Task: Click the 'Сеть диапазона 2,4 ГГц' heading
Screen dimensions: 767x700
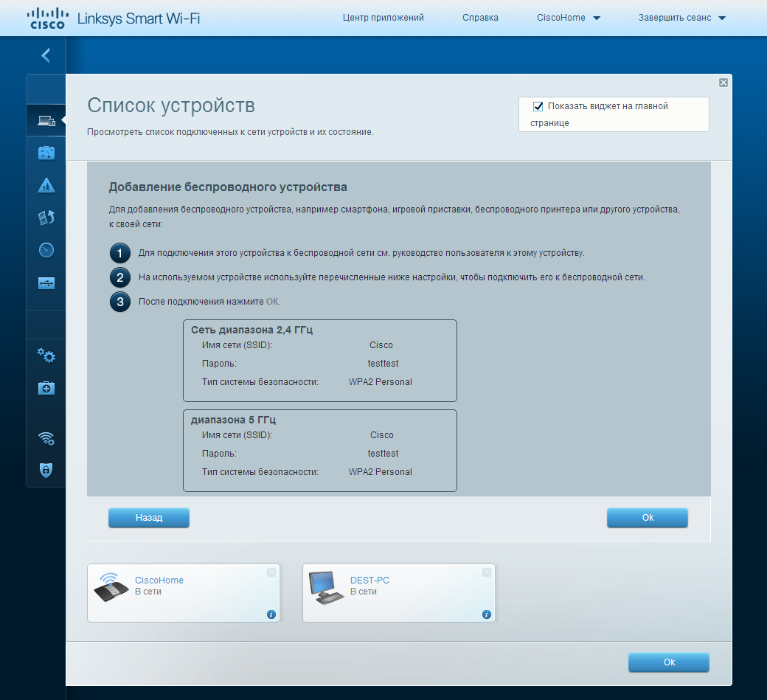Action: click(252, 330)
